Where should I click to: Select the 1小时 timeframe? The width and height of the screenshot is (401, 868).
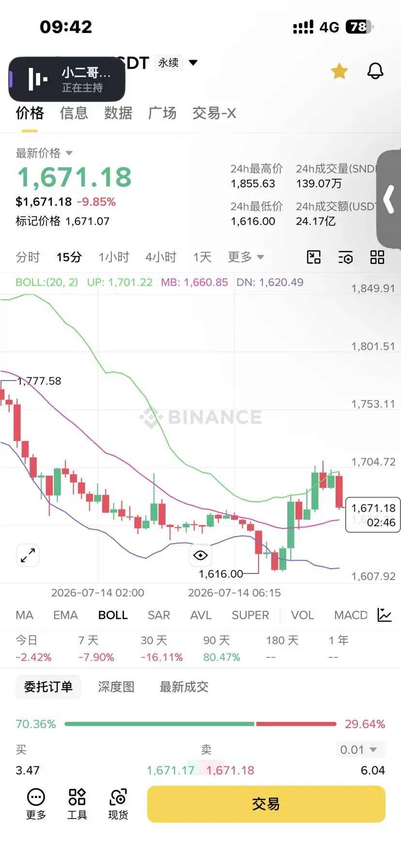tap(114, 257)
